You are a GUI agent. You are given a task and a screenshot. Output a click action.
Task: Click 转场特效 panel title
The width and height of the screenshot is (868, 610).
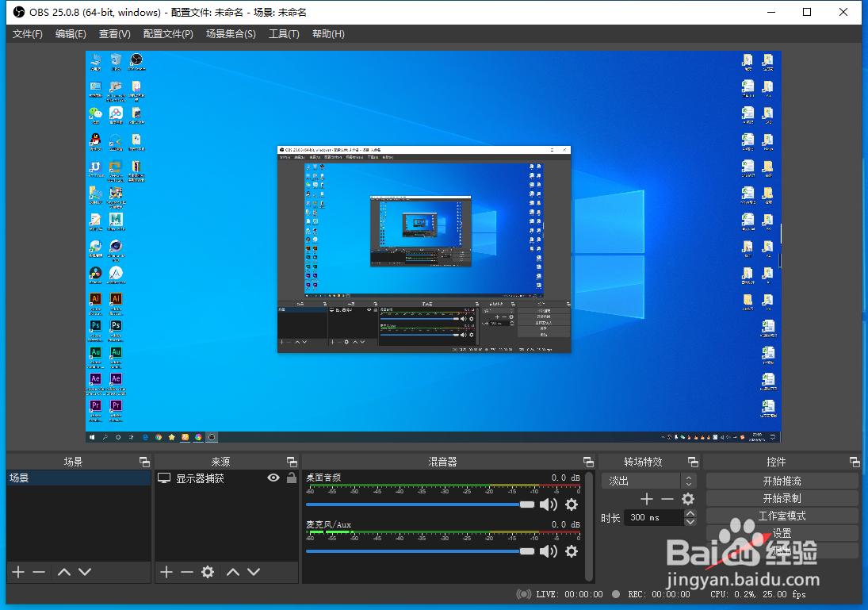pos(643,462)
